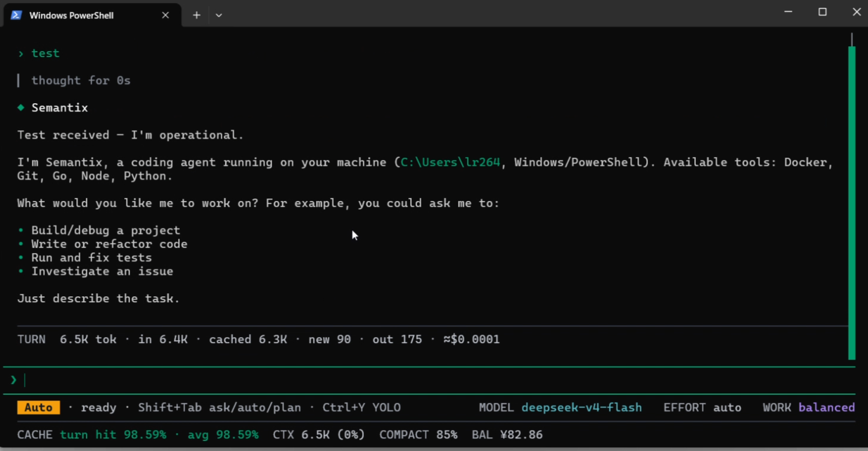
Task: Click the orange 'Auto' mode badge
Action: 38,408
